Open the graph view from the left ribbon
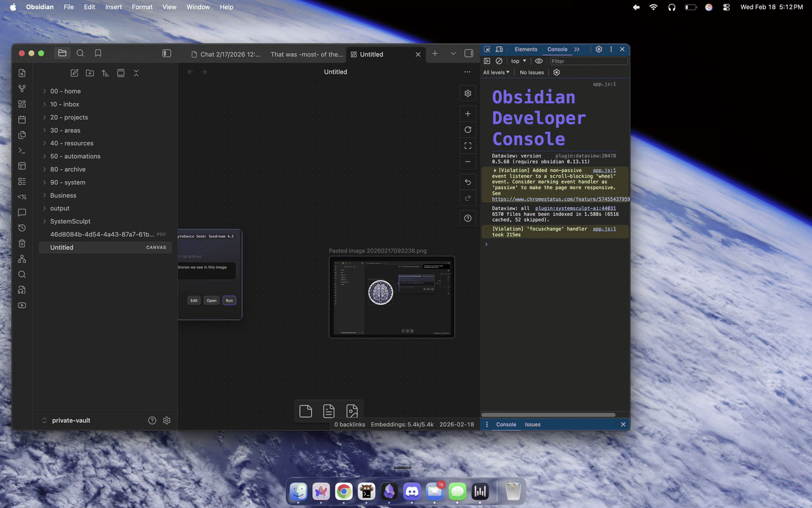812x508 pixels. [22, 88]
